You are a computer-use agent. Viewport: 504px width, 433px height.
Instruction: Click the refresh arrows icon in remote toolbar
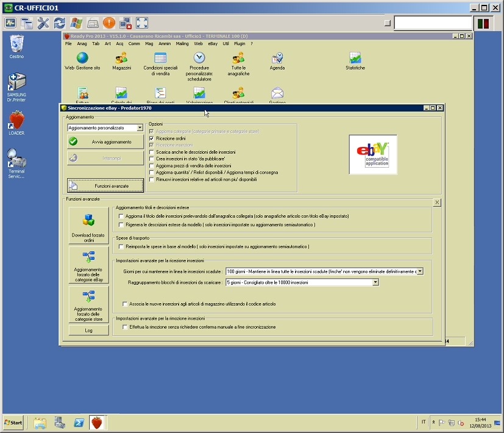pos(60,23)
